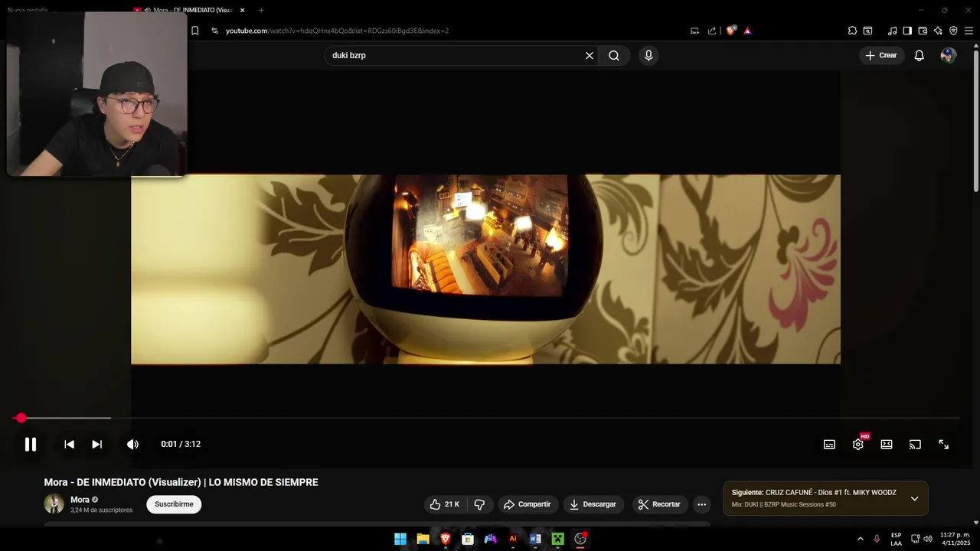The image size is (980, 551).
Task: Open Brave Wallet icon
Action: point(923,31)
